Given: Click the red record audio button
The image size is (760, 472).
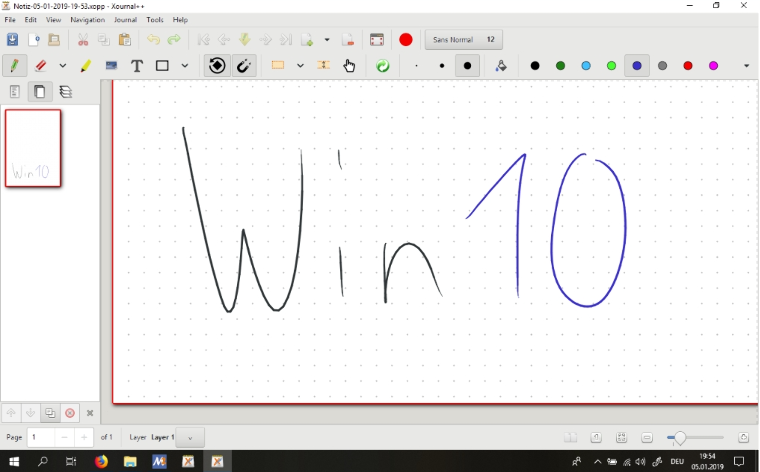Looking at the screenshot, I should pyautogui.click(x=406, y=40).
